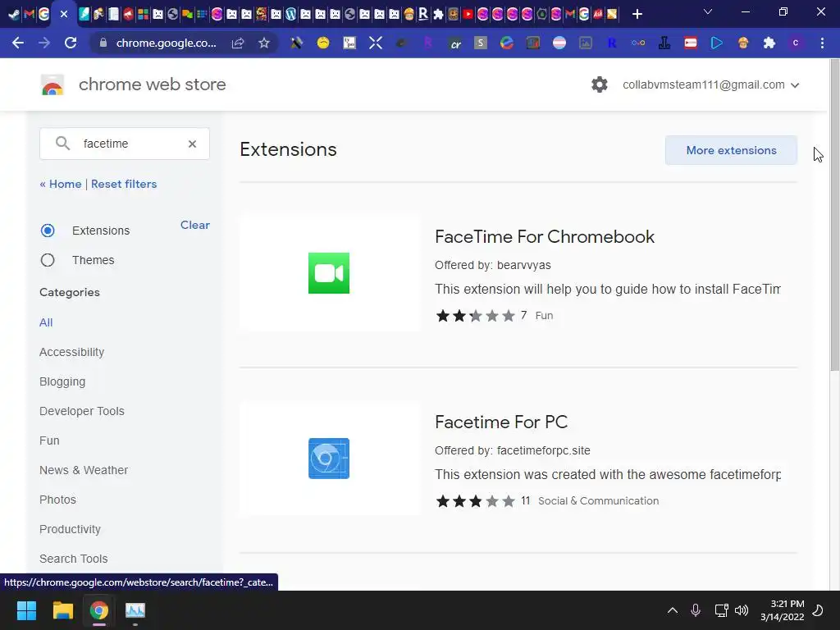Screen dimensions: 840x630
Task: Filter by Fun category
Action: click(x=49, y=441)
